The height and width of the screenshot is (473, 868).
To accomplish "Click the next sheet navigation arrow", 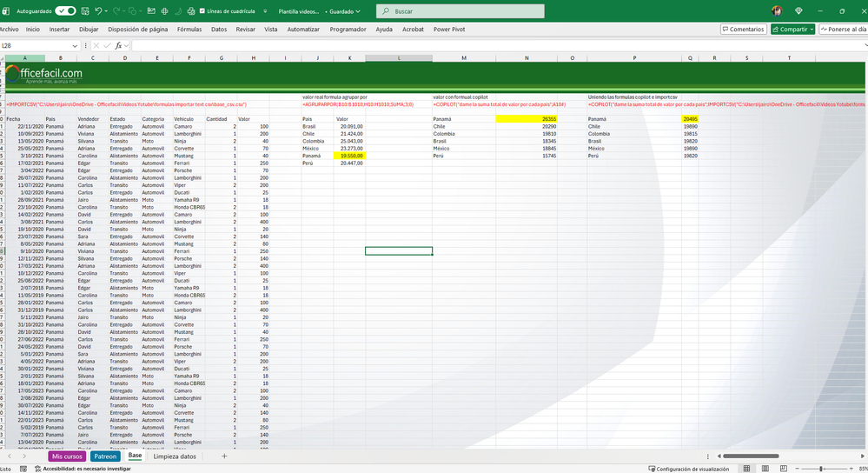I will tap(23, 456).
